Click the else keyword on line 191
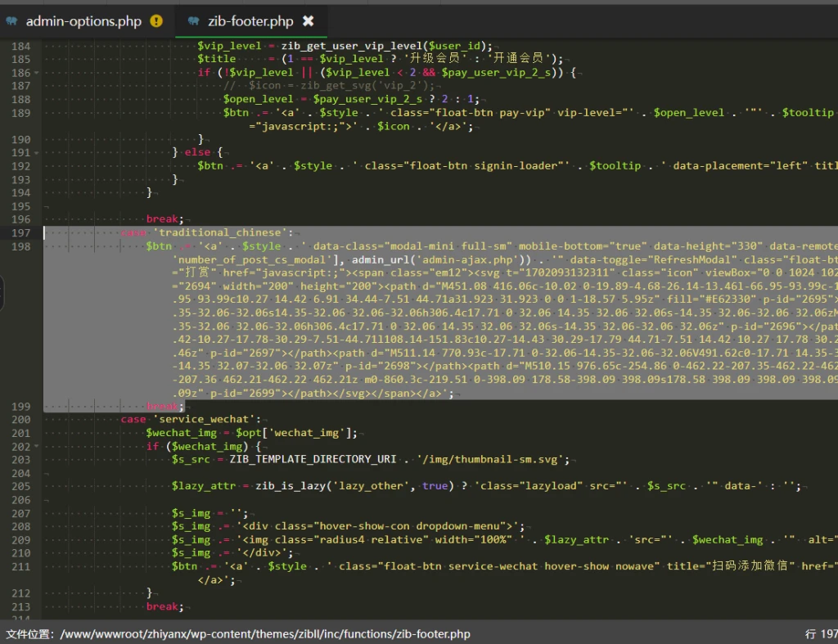 point(198,152)
